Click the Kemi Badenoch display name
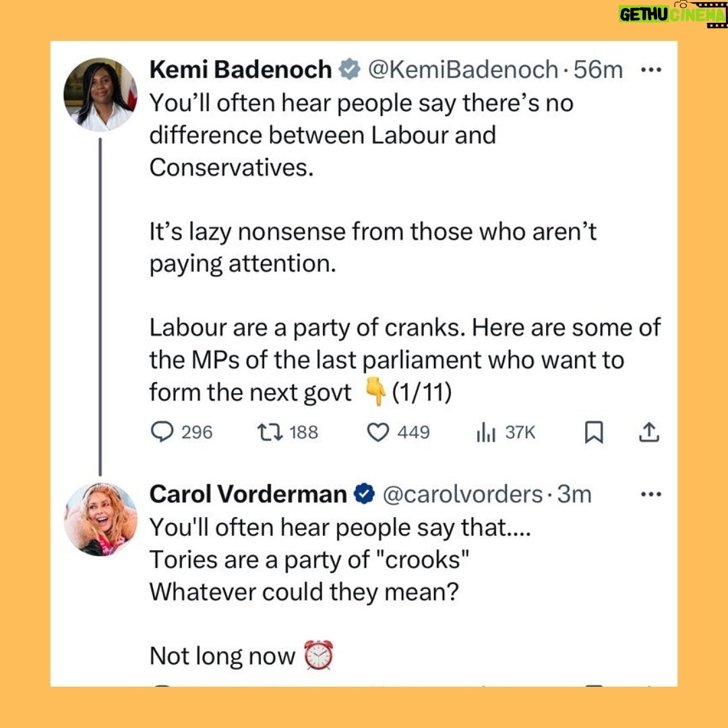This screenshot has height=728, width=728. [x=241, y=69]
